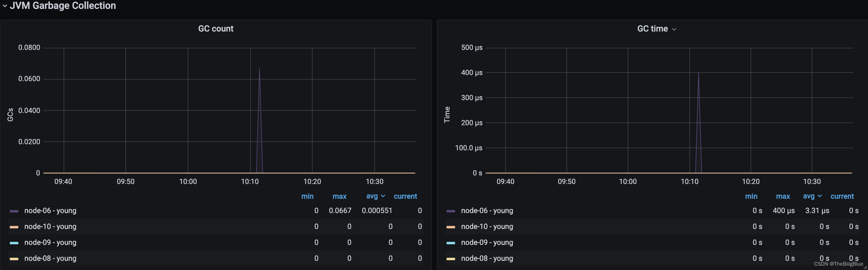Click the node-06 spike in GC time graph
This screenshot has width=868, height=270.
pos(699,123)
